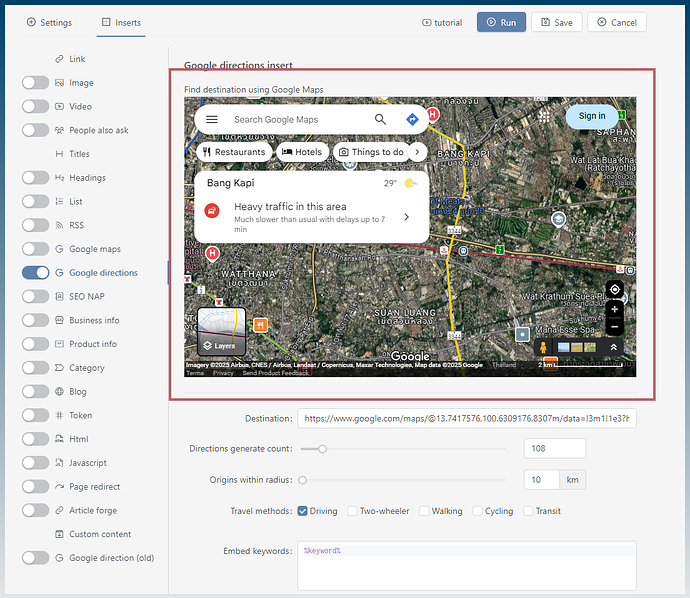Image resolution: width=690 pixels, height=598 pixels.
Task: Enable the Business info switch
Action: pyautogui.click(x=36, y=320)
